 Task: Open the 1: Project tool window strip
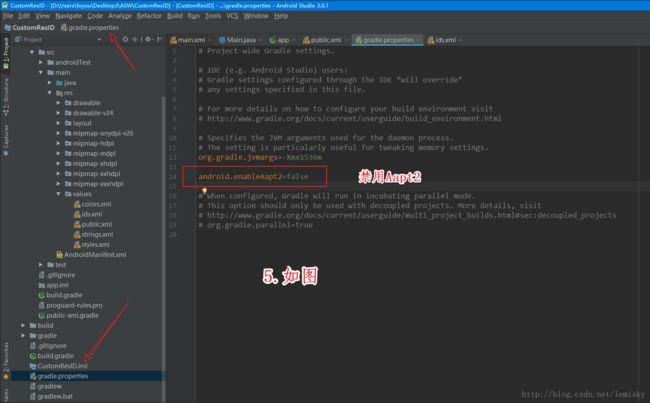pos(6,54)
